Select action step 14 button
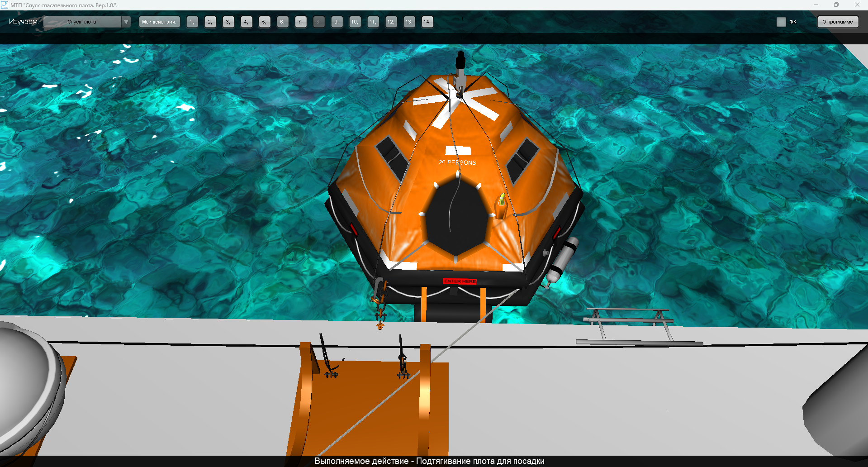This screenshot has width=868, height=467. coord(427,22)
